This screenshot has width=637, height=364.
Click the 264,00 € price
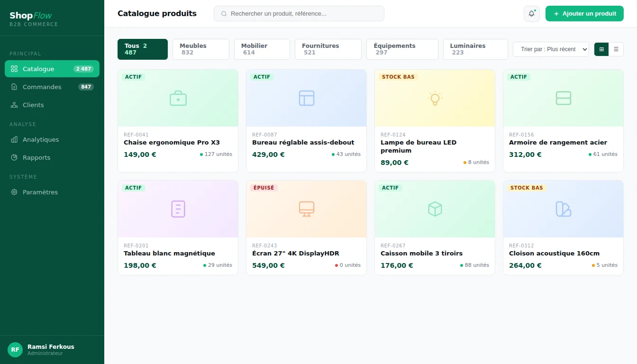525,265
